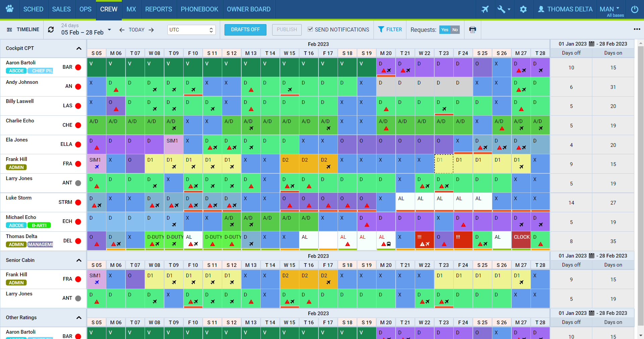This screenshot has width=644, height=339.
Task: Set Requests toggle to Yes
Action: pyautogui.click(x=445, y=30)
